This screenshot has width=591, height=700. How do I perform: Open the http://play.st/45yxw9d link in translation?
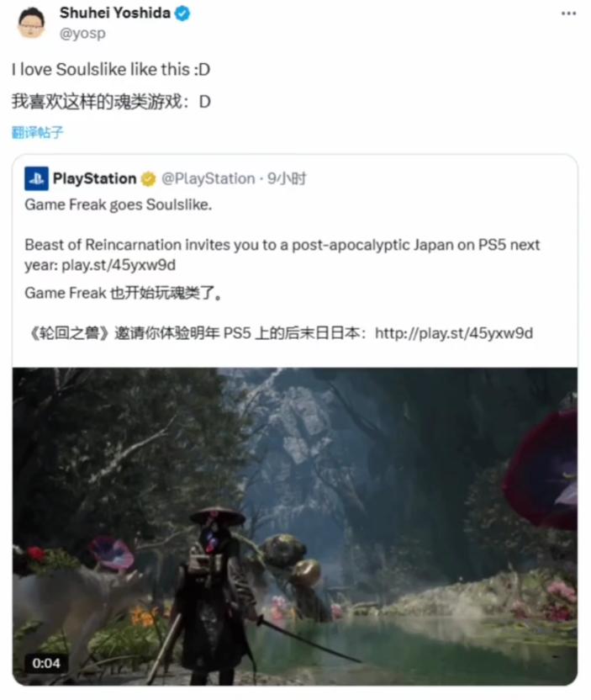pos(454,333)
